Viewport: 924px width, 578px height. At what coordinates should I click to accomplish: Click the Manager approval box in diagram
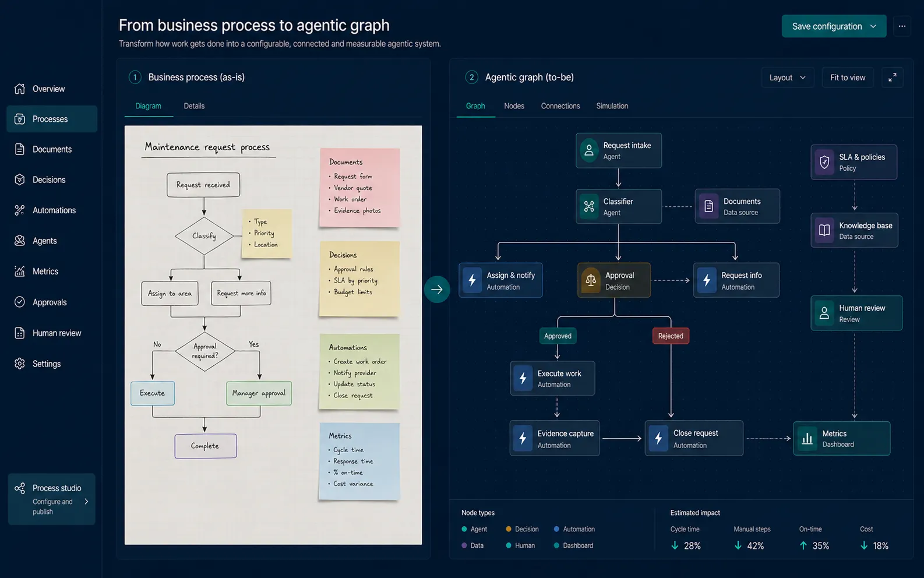pyautogui.click(x=259, y=393)
